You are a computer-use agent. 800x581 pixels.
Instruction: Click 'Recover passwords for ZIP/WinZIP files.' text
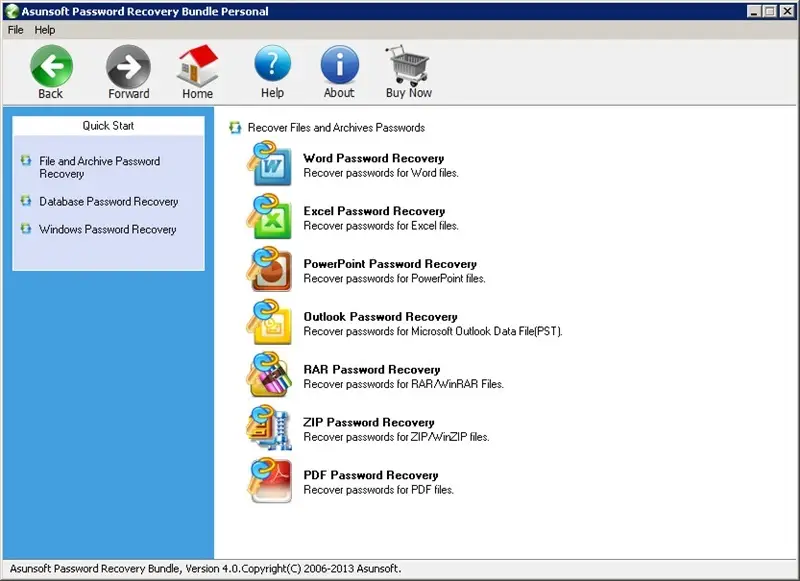click(x=396, y=437)
